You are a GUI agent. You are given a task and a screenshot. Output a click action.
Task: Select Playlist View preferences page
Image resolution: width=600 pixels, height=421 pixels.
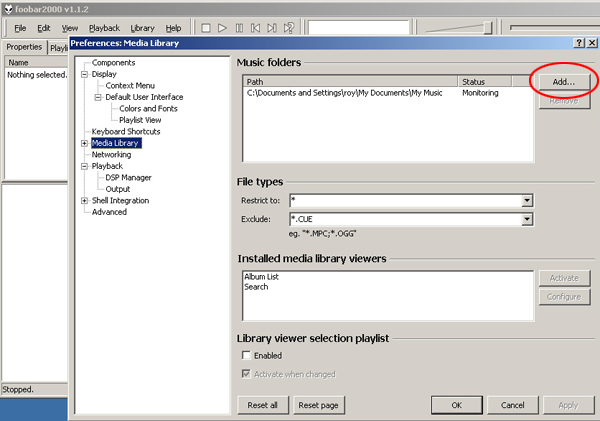click(140, 120)
